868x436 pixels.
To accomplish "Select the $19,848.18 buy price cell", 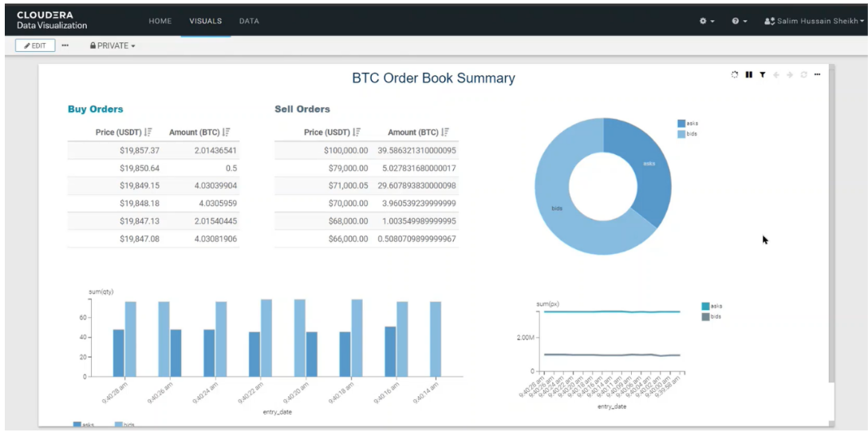I will point(140,204).
